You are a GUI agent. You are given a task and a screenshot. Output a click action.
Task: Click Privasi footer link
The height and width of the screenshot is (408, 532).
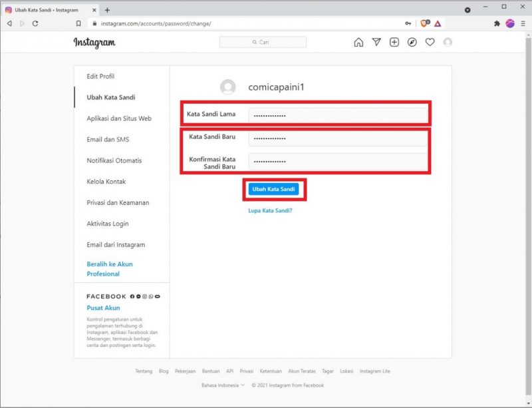247,371
